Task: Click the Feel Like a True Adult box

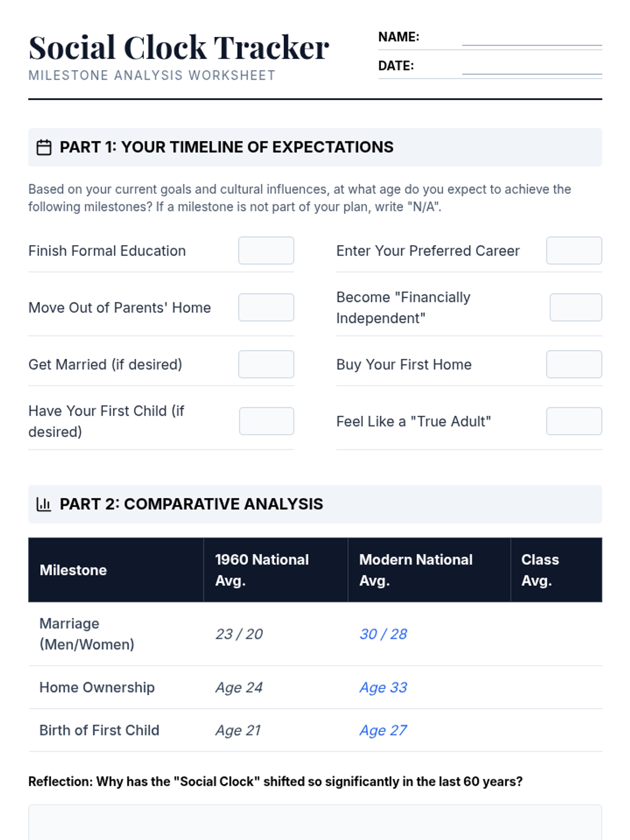Action: (574, 421)
